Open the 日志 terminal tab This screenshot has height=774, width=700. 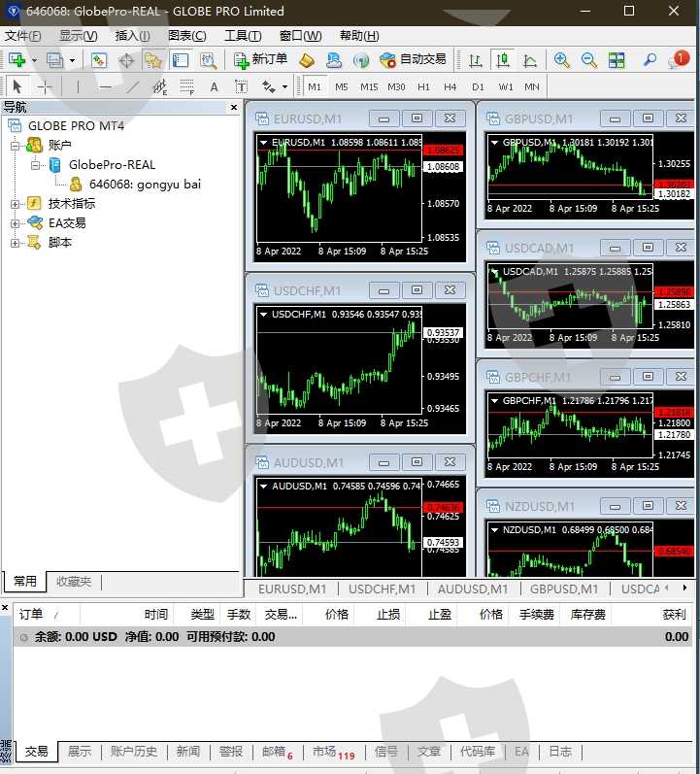(x=560, y=752)
